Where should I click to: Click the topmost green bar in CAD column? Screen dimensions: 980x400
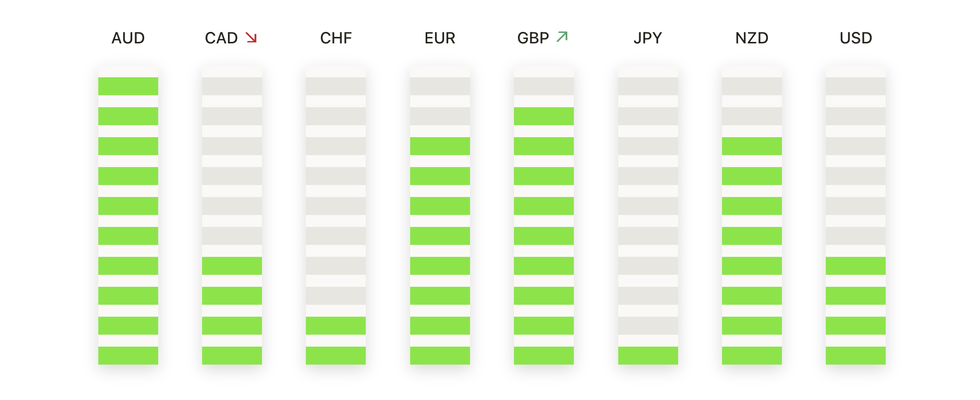pos(232,266)
